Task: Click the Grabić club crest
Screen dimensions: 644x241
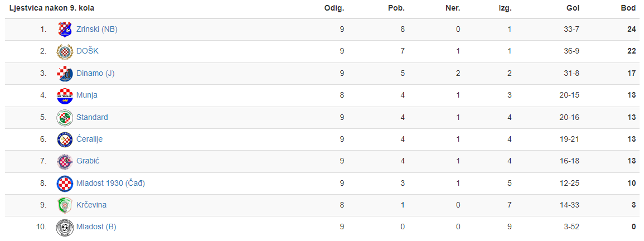Action: point(65,161)
